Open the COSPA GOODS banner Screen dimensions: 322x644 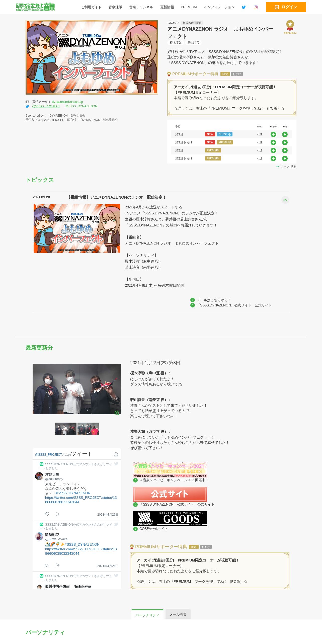[170, 518]
